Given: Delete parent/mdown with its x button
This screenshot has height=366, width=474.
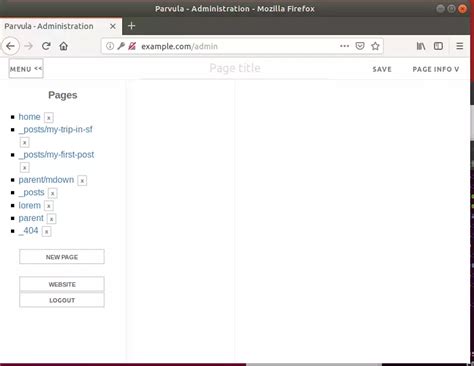Looking at the screenshot, I should point(82,180).
